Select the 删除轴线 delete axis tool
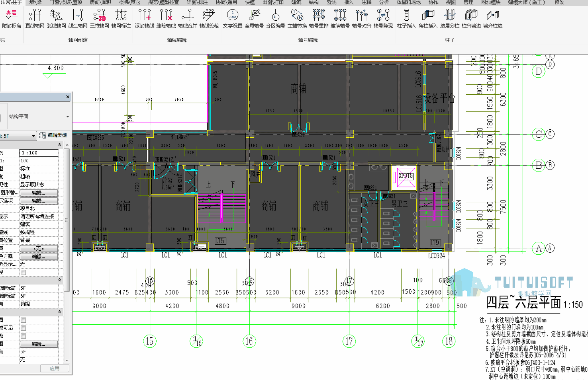Screen dimensions: 588x380 [x=166, y=18]
